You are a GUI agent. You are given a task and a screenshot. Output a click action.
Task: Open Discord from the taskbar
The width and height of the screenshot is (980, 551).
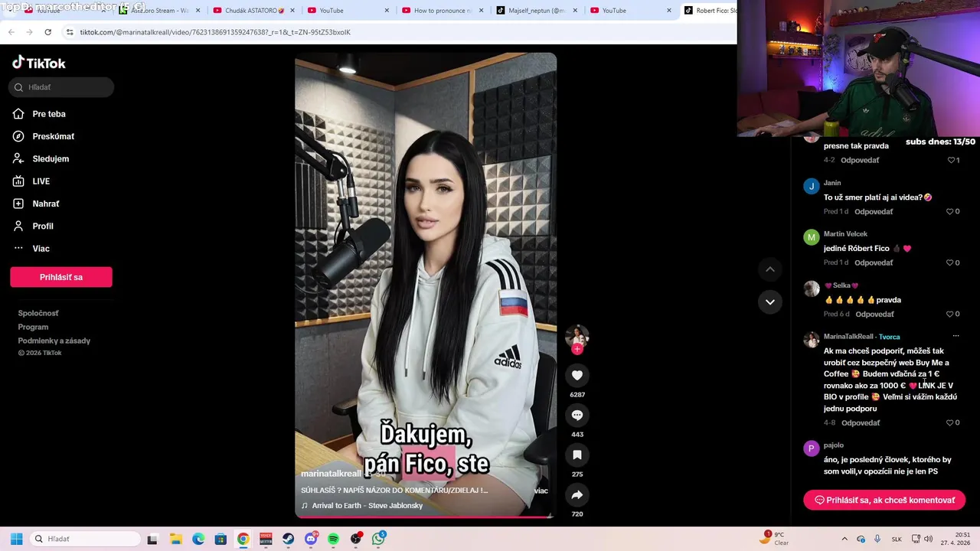pos(311,539)
